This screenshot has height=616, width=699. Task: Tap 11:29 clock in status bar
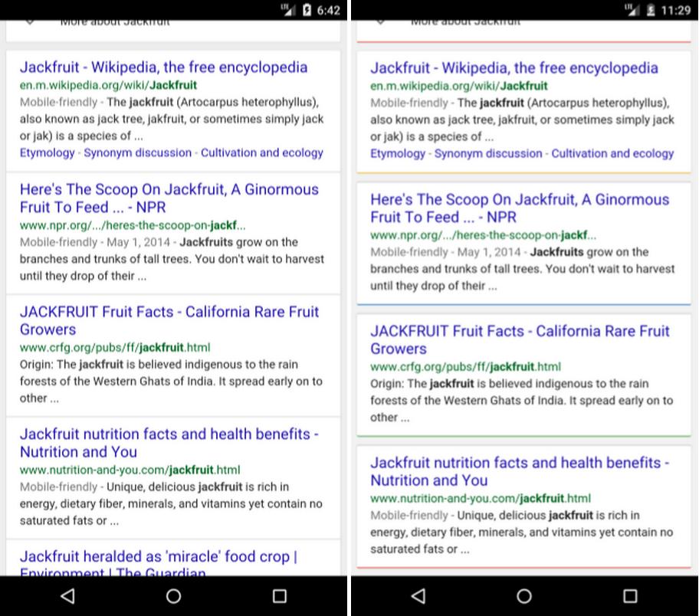(675, 10)
